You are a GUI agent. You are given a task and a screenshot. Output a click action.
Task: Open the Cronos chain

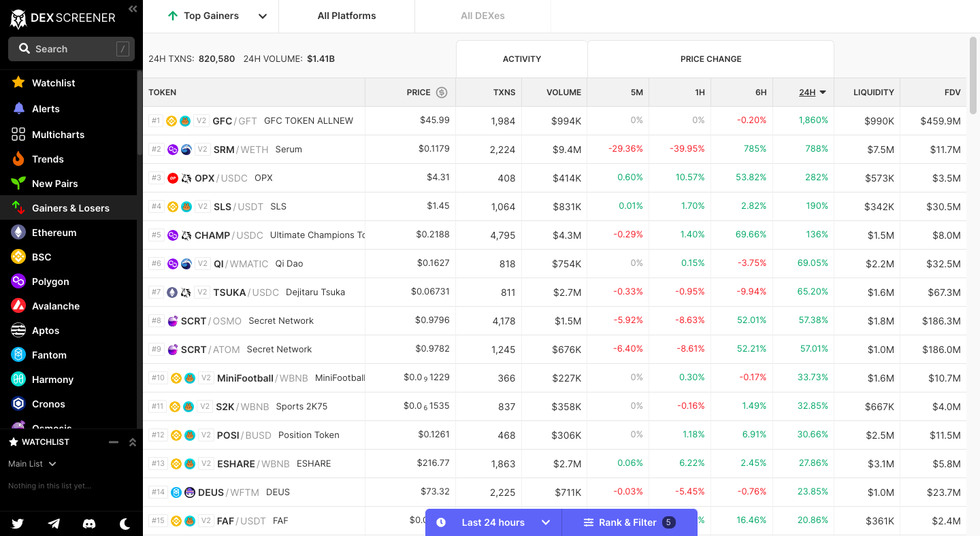(x=68, y=404)
